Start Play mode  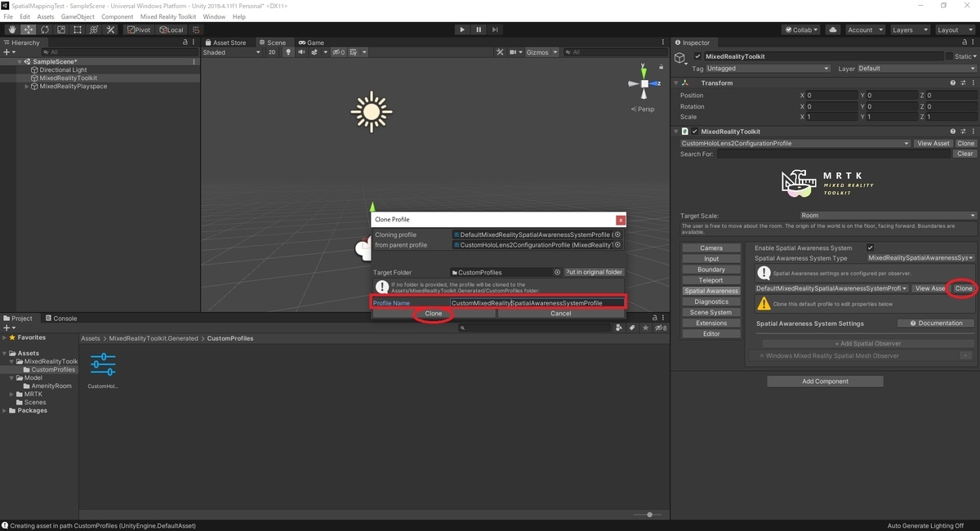[462, 29]
